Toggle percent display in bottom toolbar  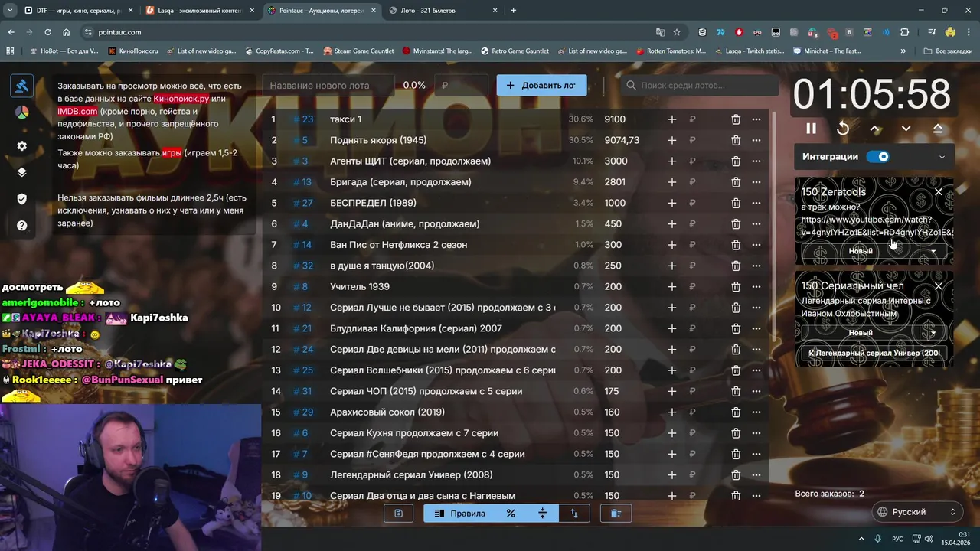511,514
